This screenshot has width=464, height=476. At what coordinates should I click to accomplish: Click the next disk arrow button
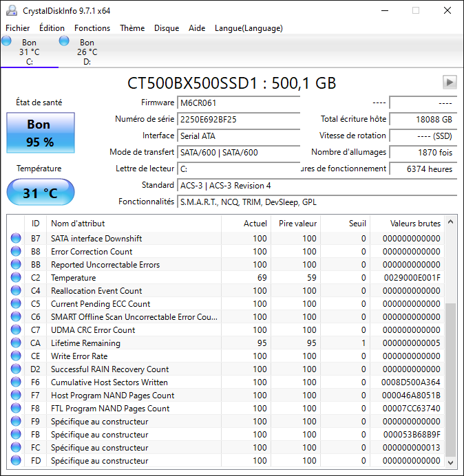[450, 82]
